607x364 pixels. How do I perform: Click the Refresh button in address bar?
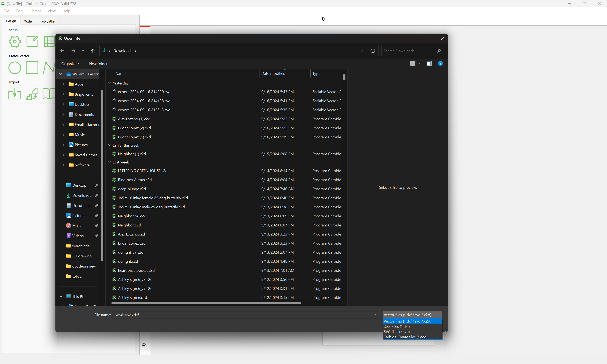pyautogui.click(x=372, y=51)
